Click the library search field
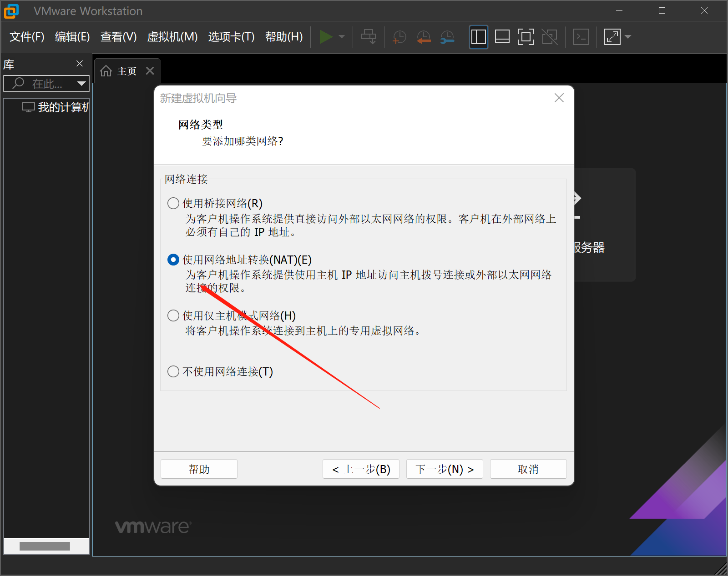 pyautogui.click(x=46, y=83)
